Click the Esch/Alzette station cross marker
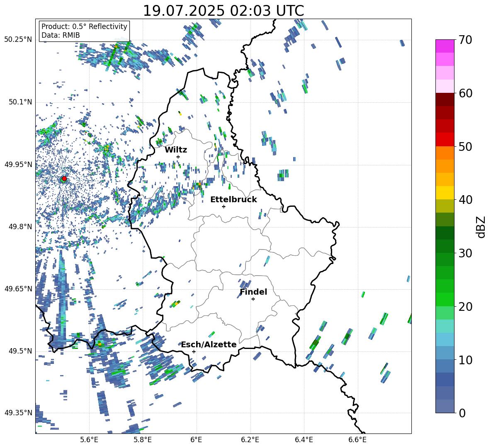 pos(194,351)
